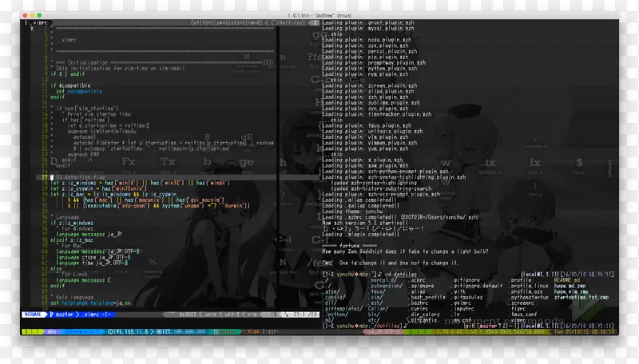Select the .vimrc tab in Vim tabline
The image size is (639, 364).
click(37, 23)
